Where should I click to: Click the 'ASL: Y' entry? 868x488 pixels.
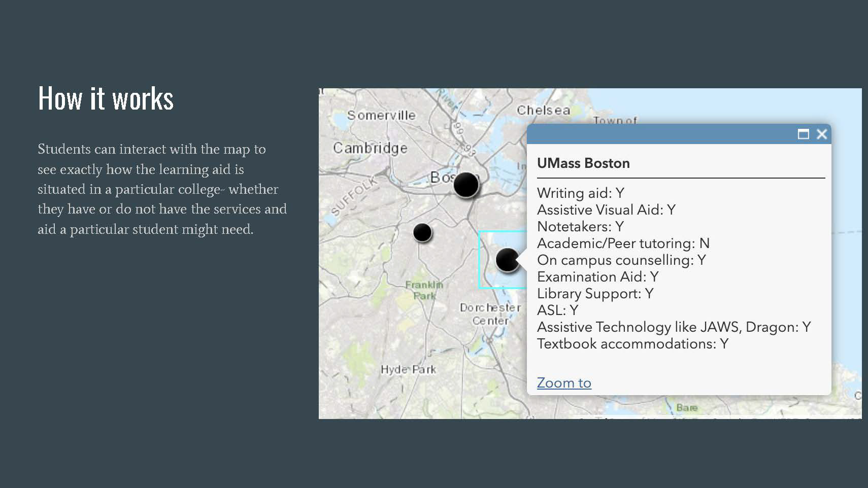[558, 310]
